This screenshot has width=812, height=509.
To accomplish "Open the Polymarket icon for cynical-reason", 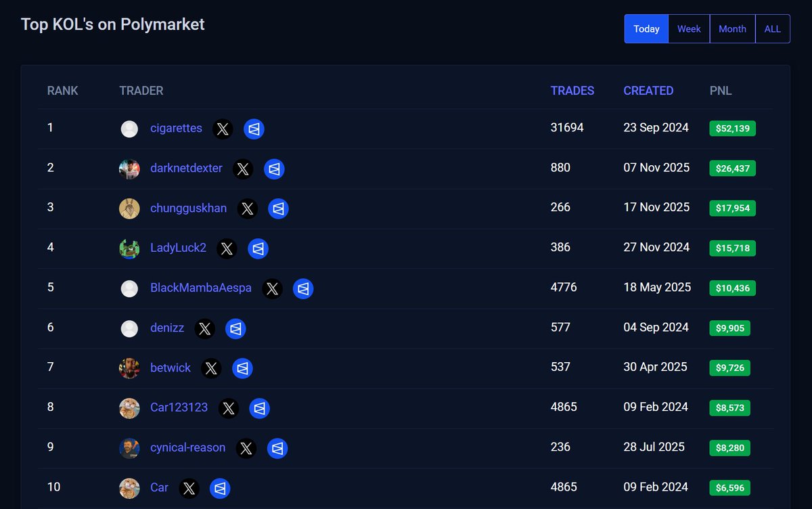I will click(x=277, y=448).
